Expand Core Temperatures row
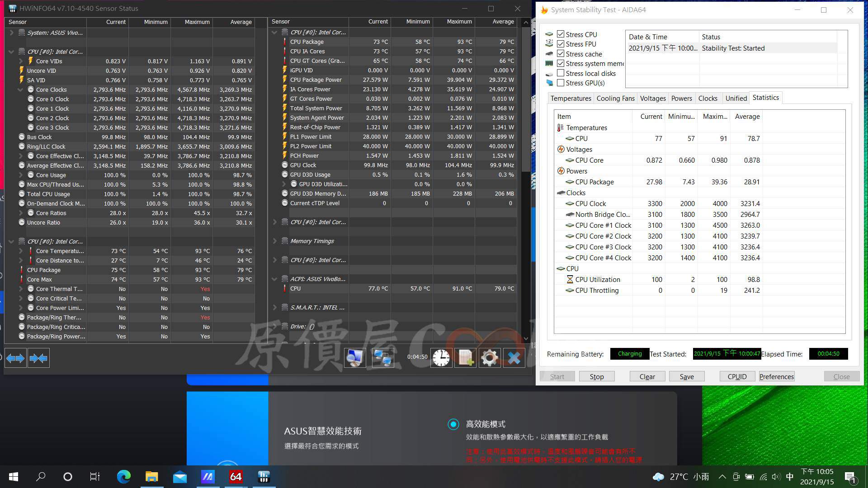This screenshot has height=488, width=868. tap(21, 251)
